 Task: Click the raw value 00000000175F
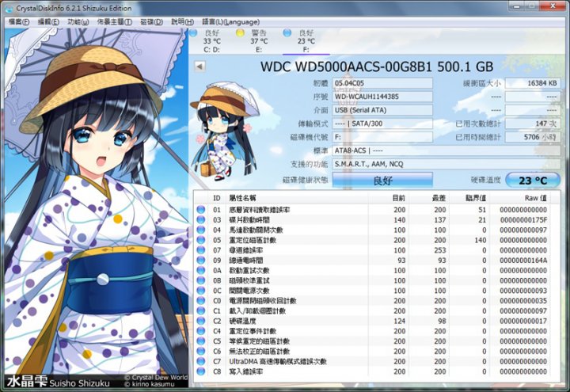(x=523, y=220)
